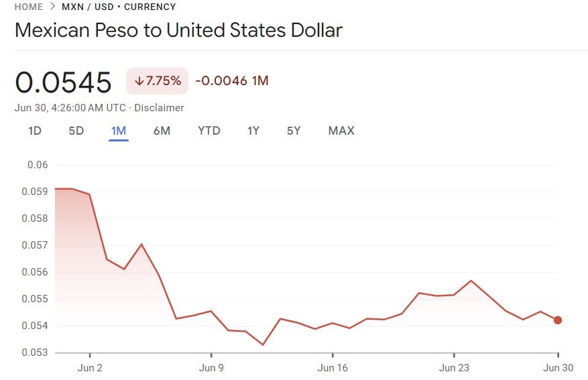This screenshot has height=380, width=588.
Task: Select the 1M range tab
Action: [119, 131]
